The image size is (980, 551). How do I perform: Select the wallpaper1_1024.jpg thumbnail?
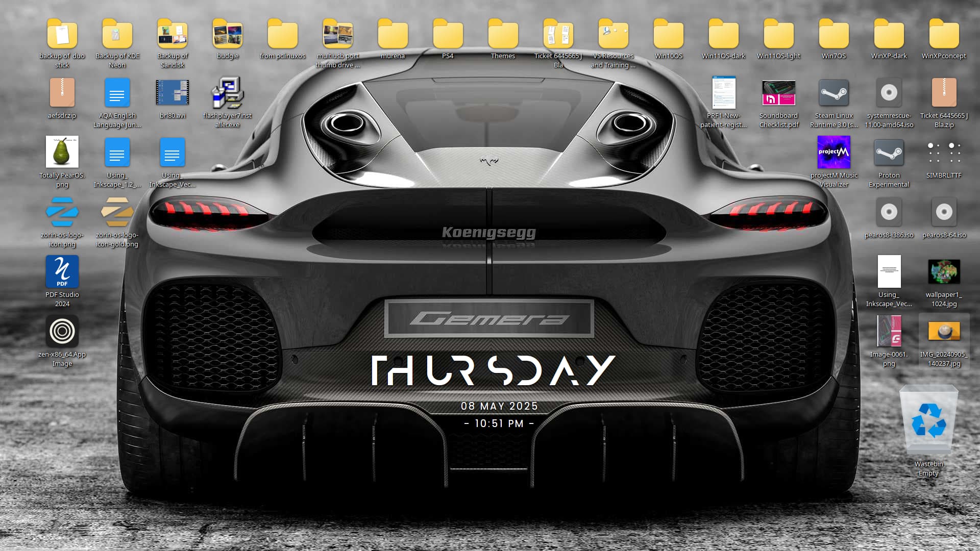[944, 271]
